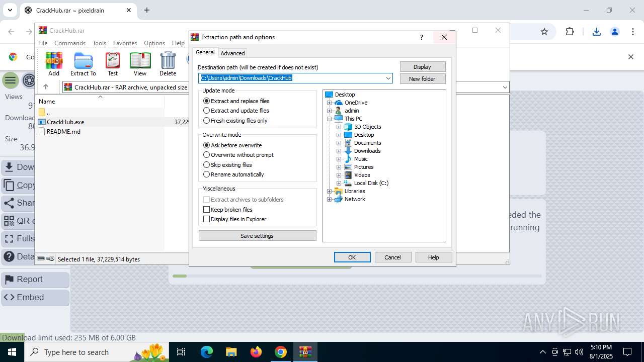Open a new Chrome tab
644x362 pixels.
[x=147, y=10]
